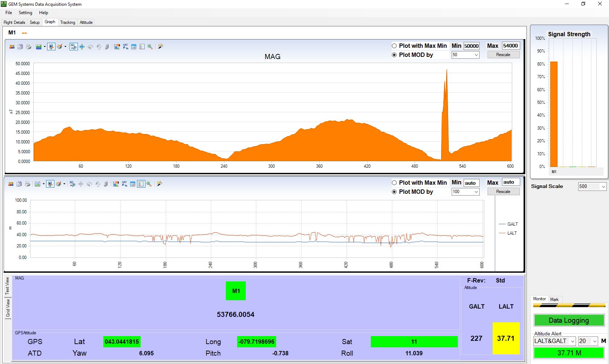
Task: Open the Setting menu
Action: (x=25, y=13)
